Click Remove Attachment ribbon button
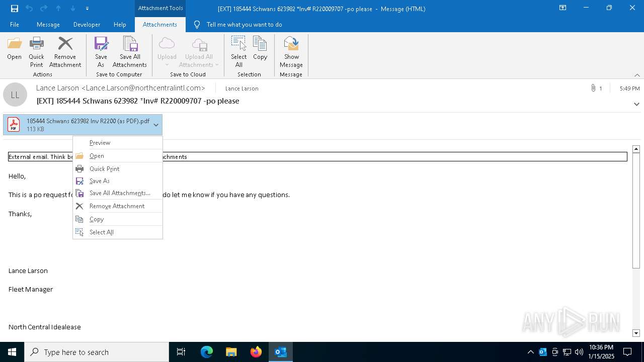 tap(65, 52)
